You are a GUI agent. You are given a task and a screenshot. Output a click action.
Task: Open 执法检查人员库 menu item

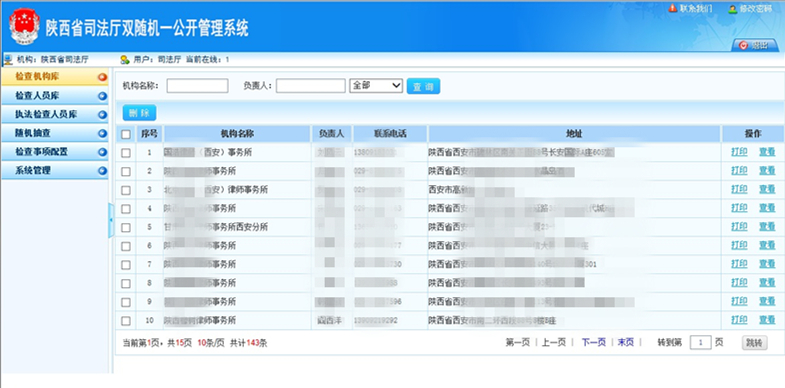tap(55, 115)
